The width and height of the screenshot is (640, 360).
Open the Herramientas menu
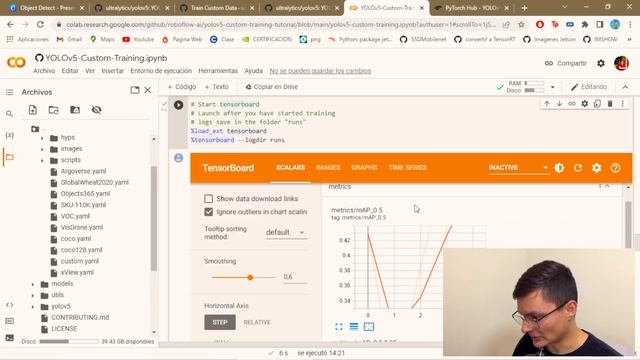(218, 71)
